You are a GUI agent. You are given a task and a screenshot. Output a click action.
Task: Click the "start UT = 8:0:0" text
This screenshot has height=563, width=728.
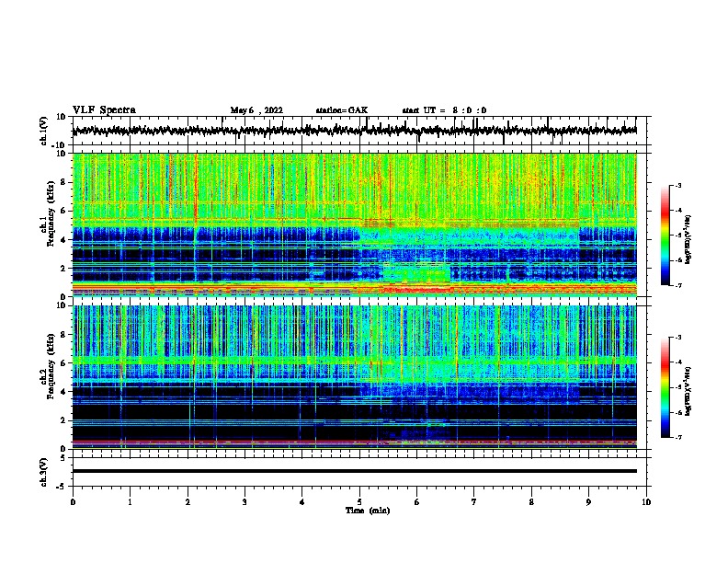(444, 110)
